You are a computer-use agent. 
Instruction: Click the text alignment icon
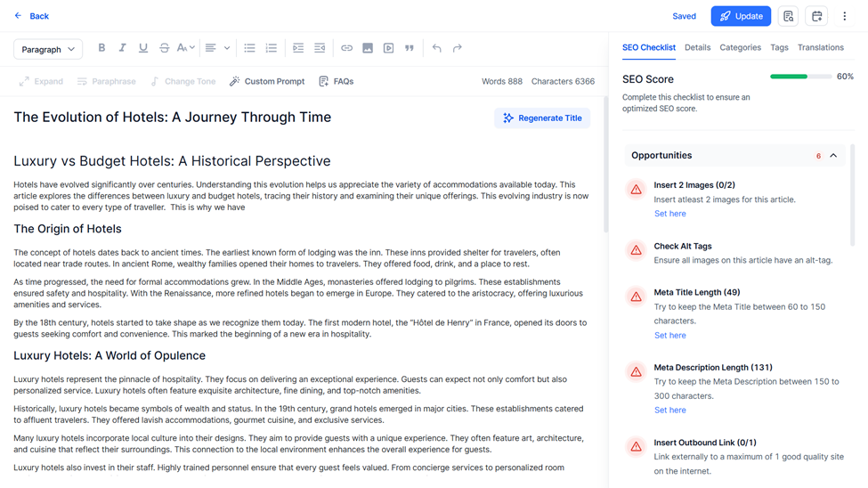(x=210, y=47)
